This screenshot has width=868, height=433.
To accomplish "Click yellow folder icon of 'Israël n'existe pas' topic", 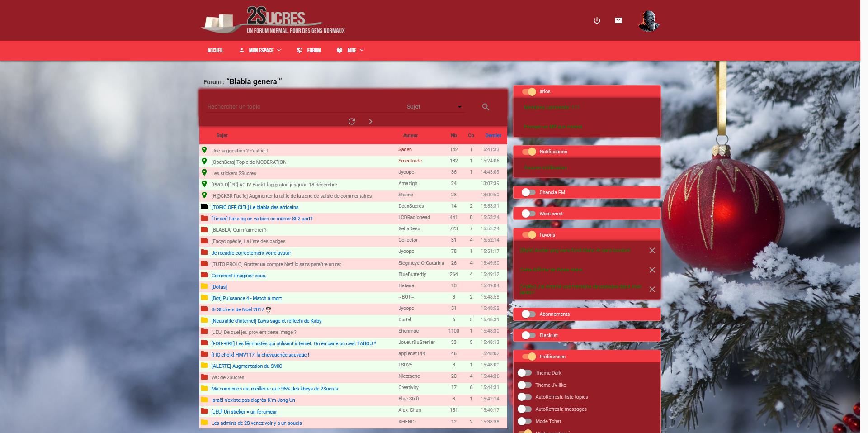I will click(x=204, y=399).
